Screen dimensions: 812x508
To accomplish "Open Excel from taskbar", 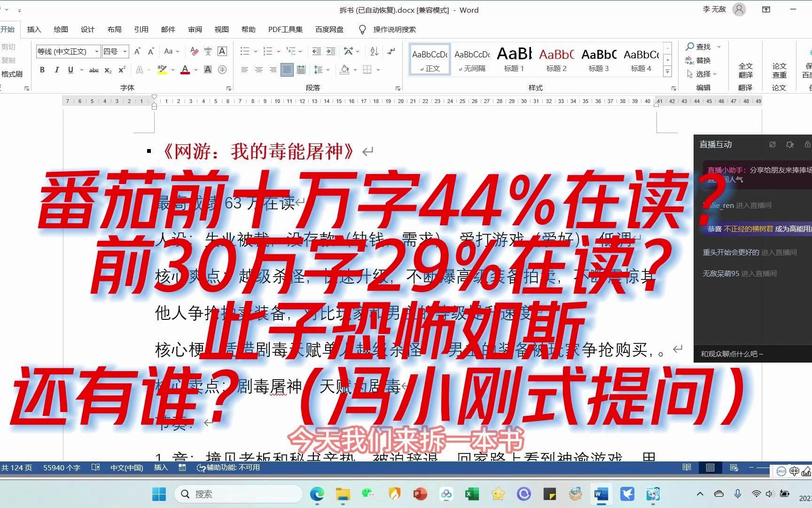I will point(472,494).
